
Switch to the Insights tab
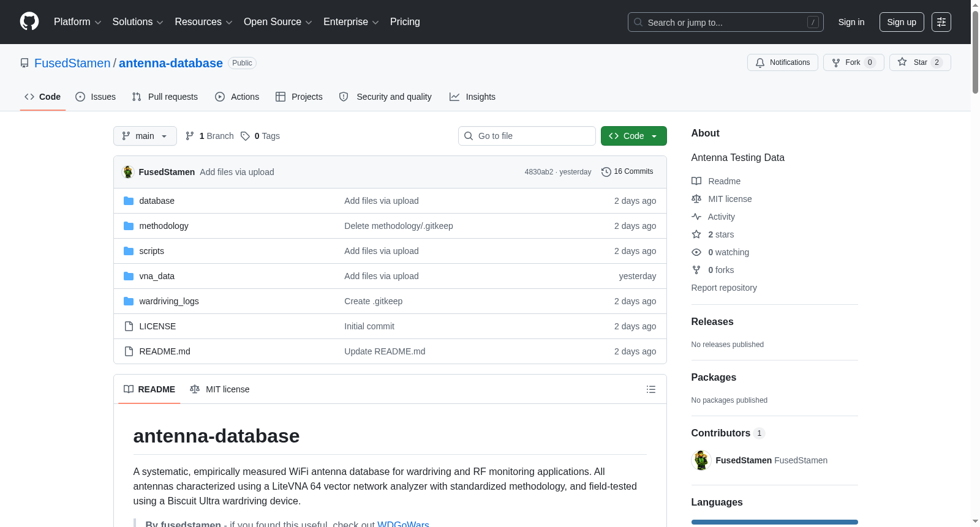point(472,97)
